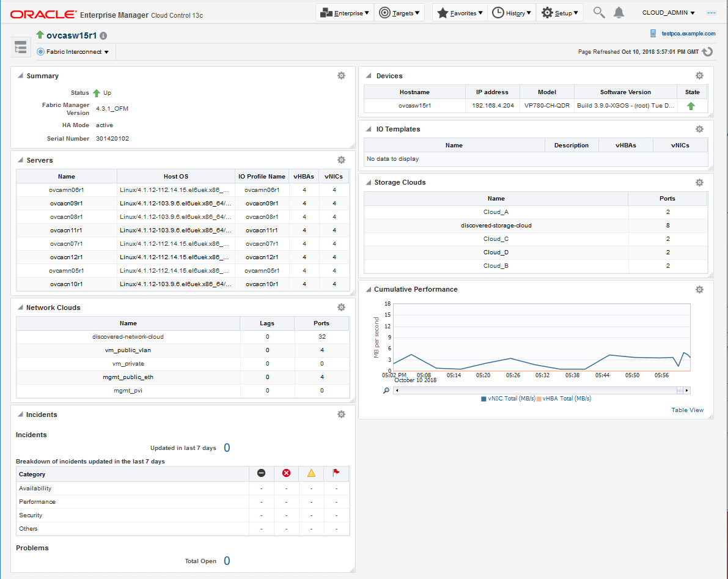Select the device IP 192.168.4.204
This screenshot has height=579, width=728.
tap(493, 105)
